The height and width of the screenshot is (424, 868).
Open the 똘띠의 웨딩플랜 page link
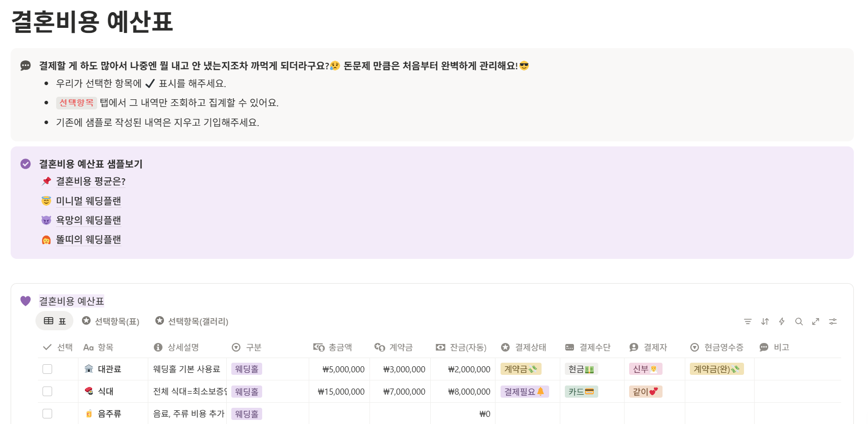[x=89, y=240]
